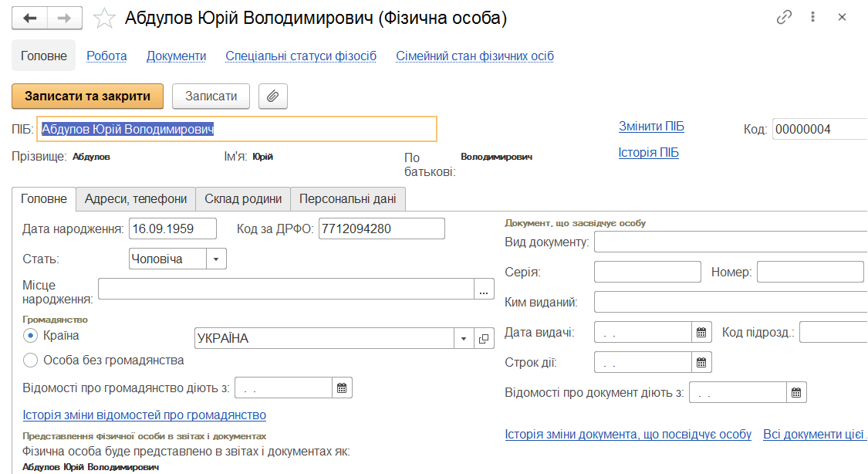Go forward with the right arrow button
This screenshot has height=474, width=868.
coord(65,19)
